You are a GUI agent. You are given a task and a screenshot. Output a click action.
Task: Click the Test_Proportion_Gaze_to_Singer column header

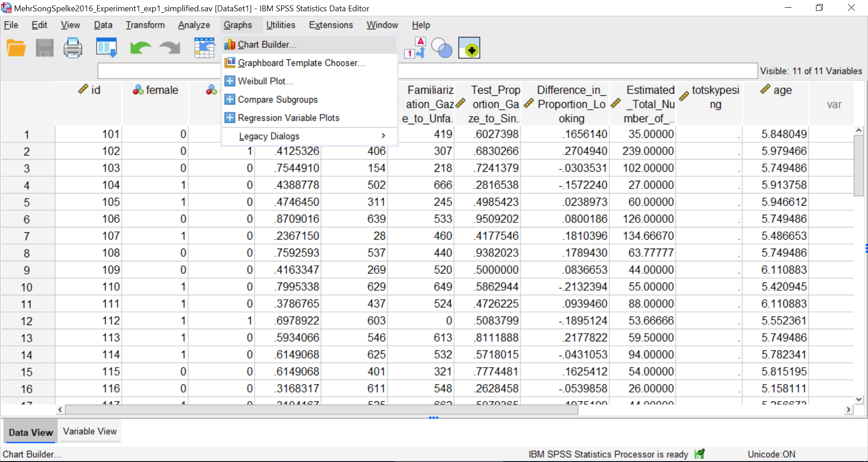(x=488, y=103)
